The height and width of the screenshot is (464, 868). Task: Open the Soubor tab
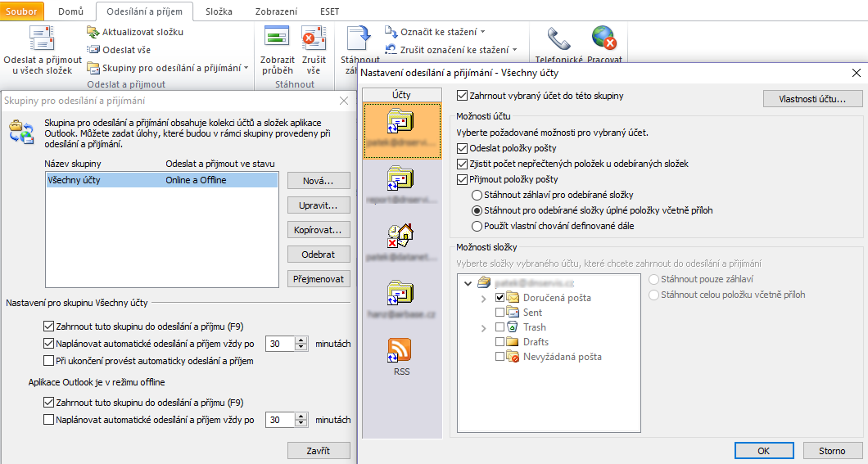[21, 11]
